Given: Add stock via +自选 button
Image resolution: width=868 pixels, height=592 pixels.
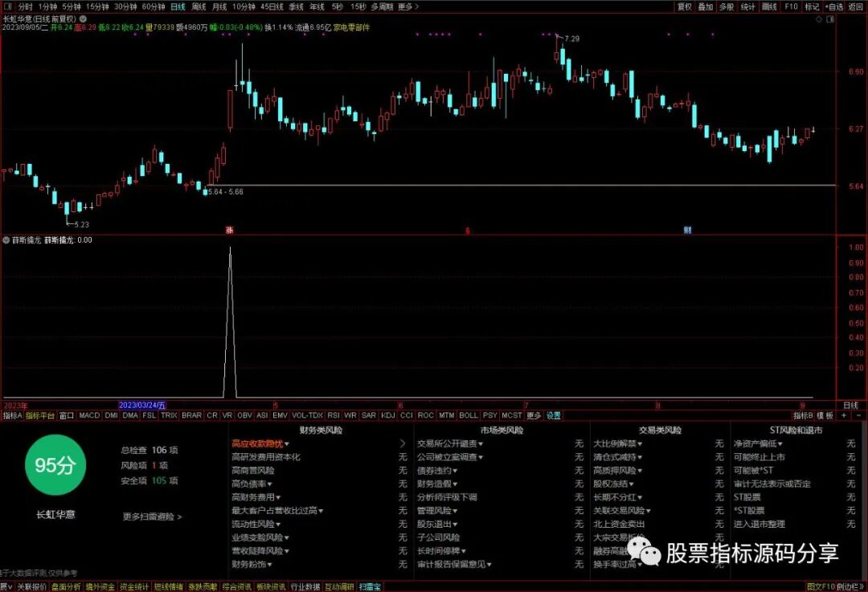Looking at the screenshot, I should point(834,6).
